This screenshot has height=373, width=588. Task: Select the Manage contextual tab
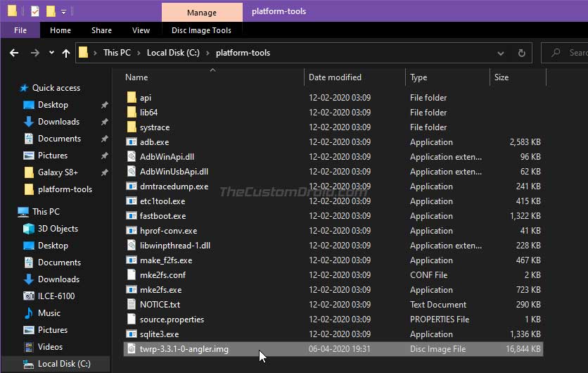[202, 13]
